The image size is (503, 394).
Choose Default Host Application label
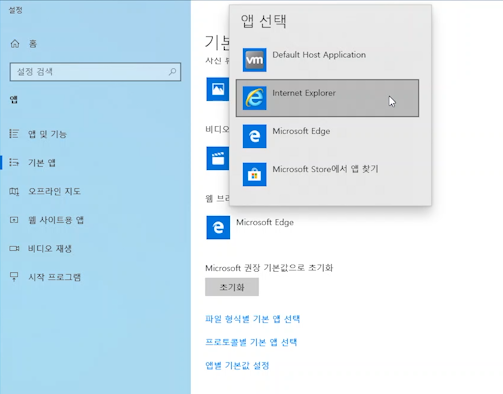[x=319, y=55]
